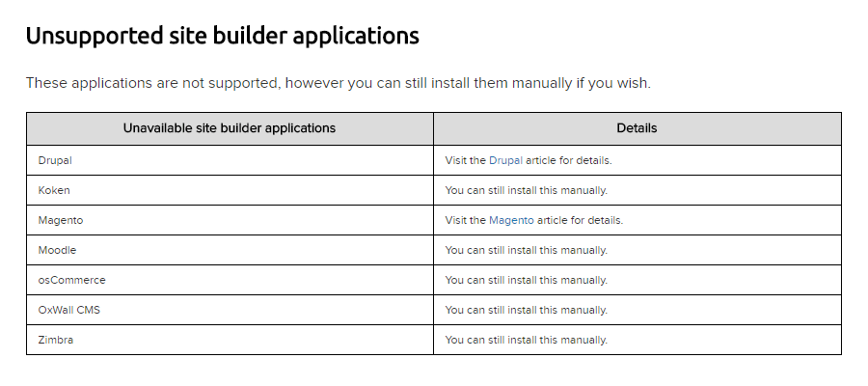Click Moodle's install manually details text
This screenshot has height=386, width=868.
pos(526,250)
